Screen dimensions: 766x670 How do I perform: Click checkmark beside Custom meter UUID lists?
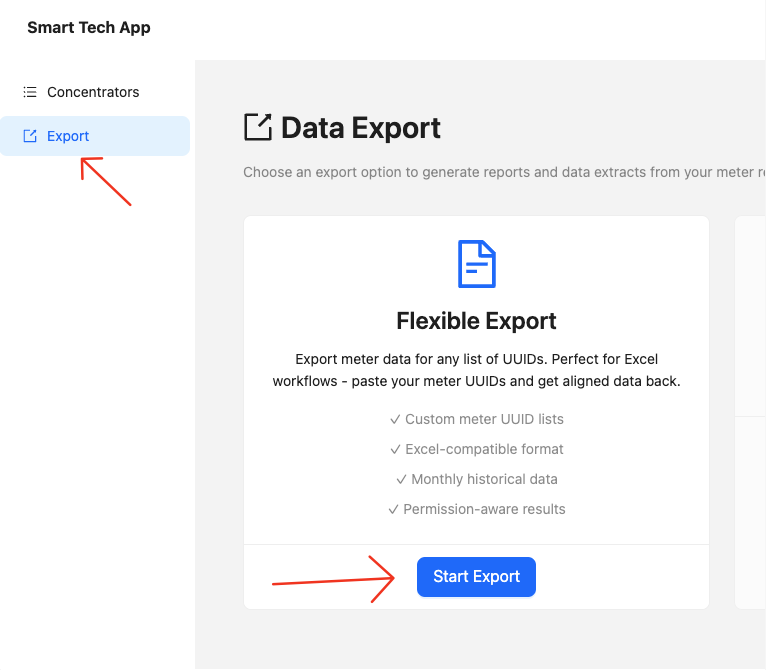click(395, 419)
